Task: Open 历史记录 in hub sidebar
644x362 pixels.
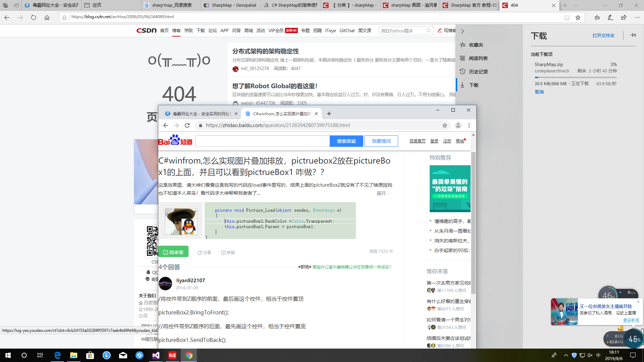Action: click(478, 72)
